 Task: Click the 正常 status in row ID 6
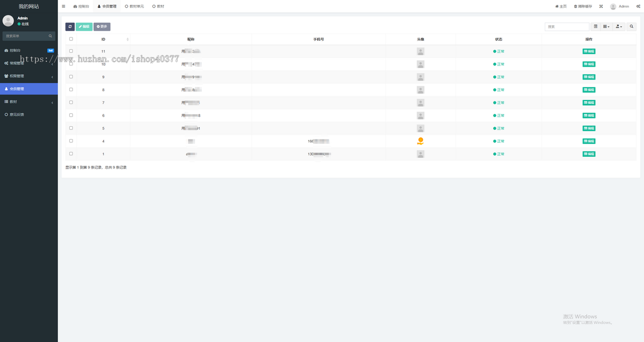tap(499, 115)
